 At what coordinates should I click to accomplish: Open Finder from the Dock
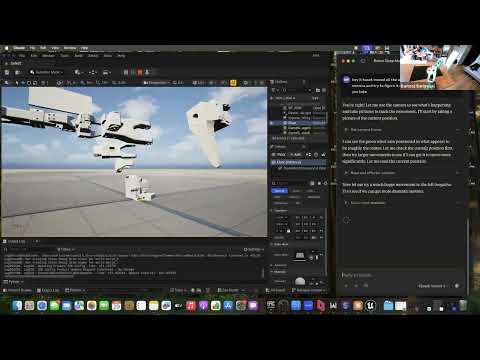[x=17, y=305]
